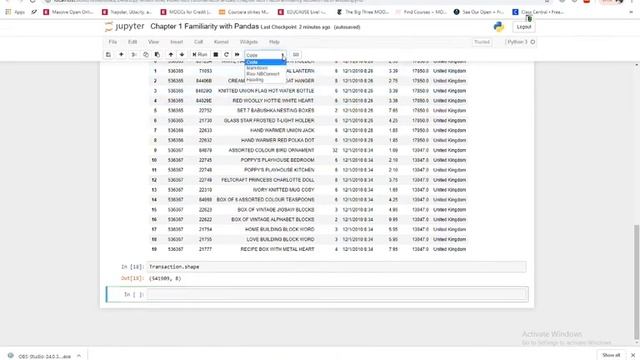Image resolution: width=640 pixels, height=360 pixels.
Task: Open the Kernel menu
Action: [x=221, y=42]
